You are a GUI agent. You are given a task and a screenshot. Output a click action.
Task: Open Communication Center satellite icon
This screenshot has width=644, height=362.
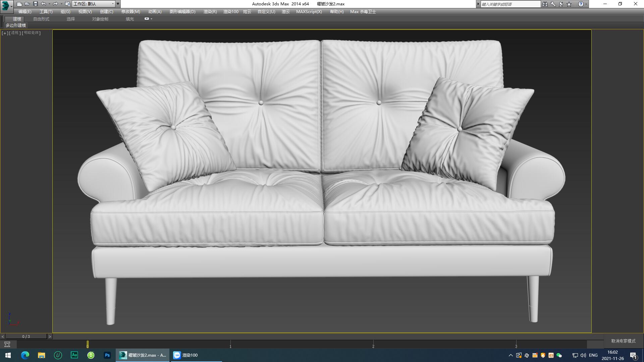[x=560, y=4]
